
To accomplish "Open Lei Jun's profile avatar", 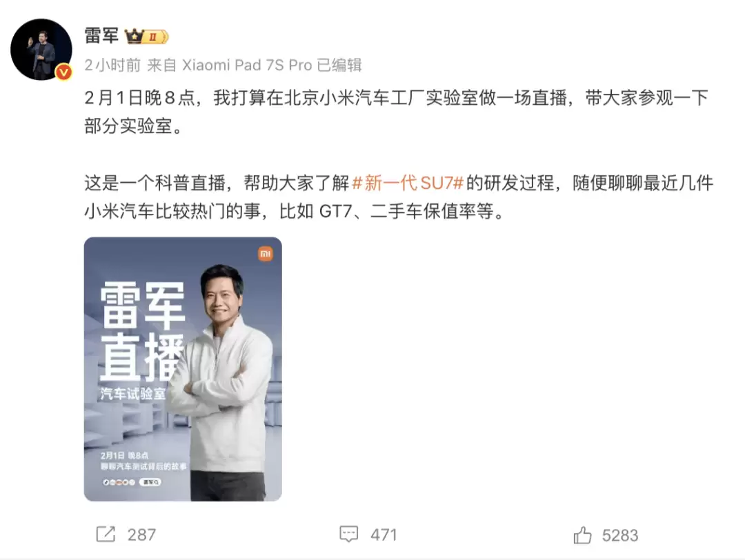I will [x=41, y=50].
